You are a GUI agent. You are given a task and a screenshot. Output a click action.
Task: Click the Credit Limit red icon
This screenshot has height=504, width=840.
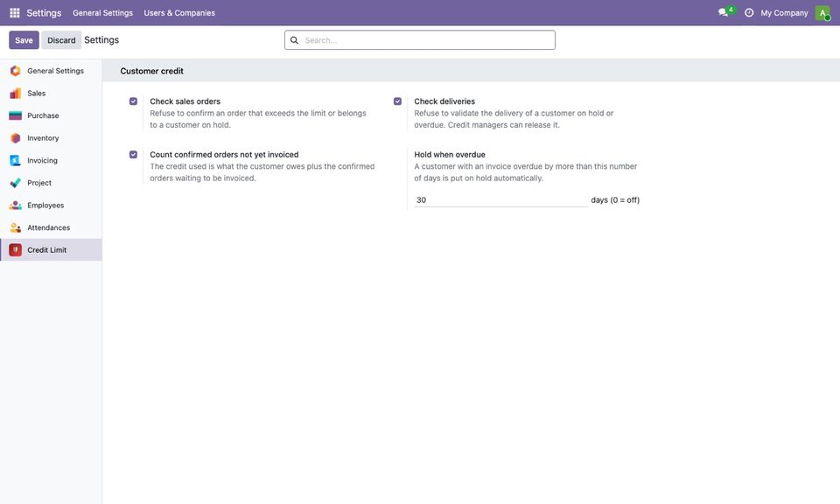coord(16,250)
